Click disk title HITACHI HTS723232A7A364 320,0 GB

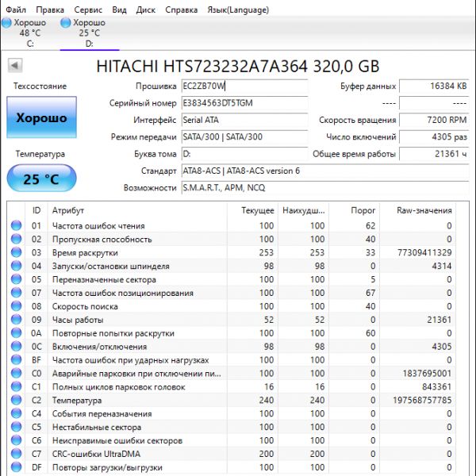point(238,66)
